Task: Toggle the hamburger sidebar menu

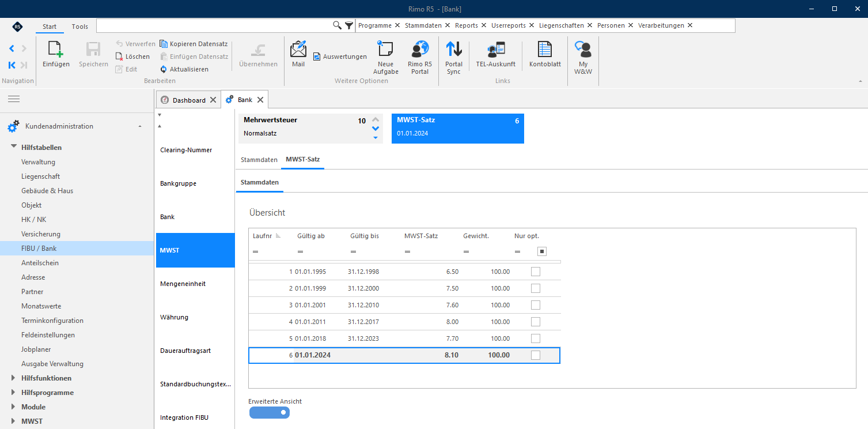Action: 14,99
